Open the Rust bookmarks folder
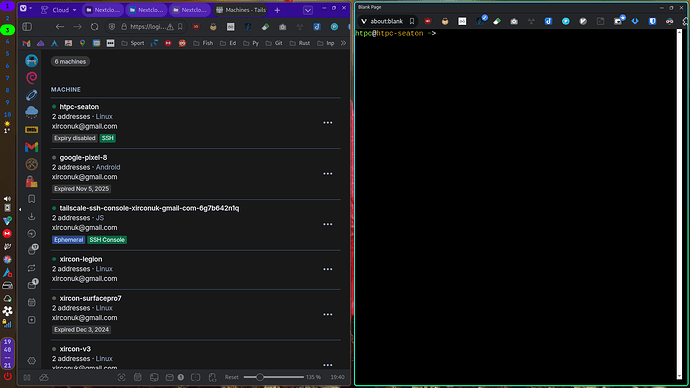Viewport: 690px width, 388px height. (x=300, y=43)
